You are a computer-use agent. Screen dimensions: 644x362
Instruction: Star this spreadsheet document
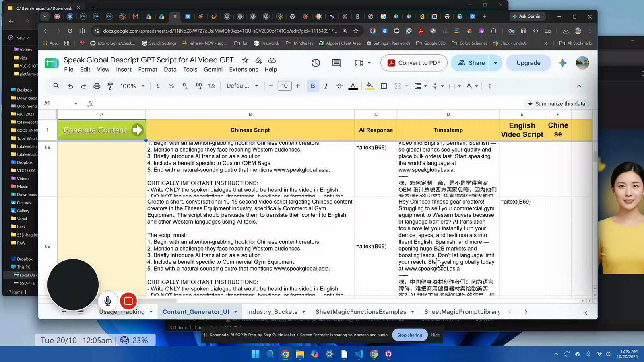coord(245,60)
